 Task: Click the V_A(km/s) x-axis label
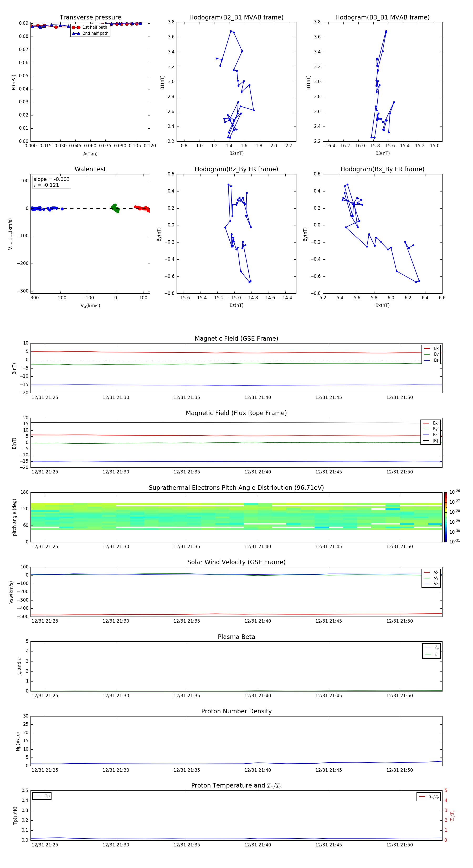[x=90, y=306]
